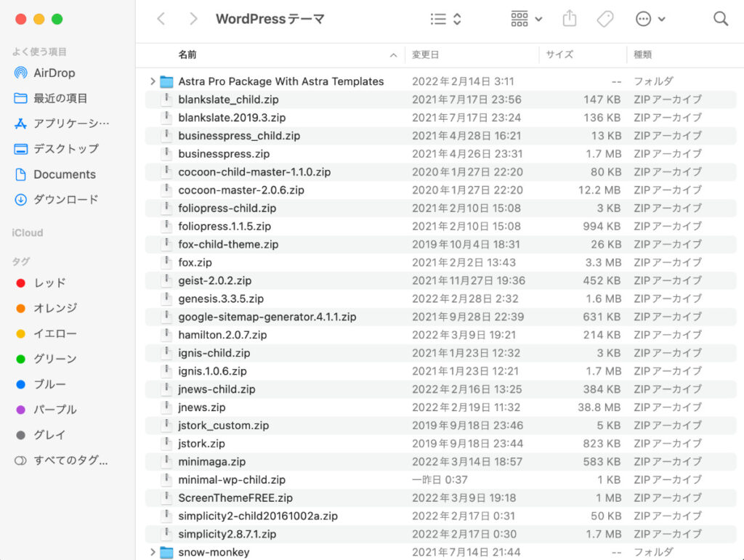
Task: Expand the snow-monkey folder
Action: [153, 553]
